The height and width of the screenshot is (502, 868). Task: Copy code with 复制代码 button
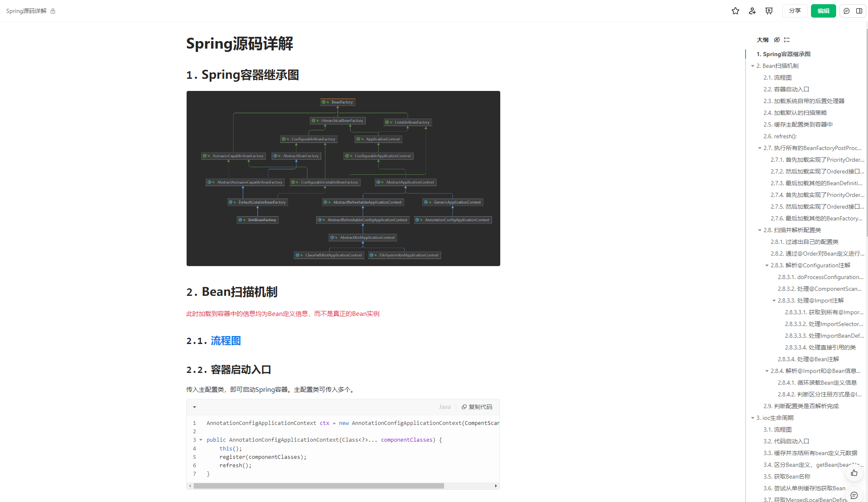tap(477, 407)
